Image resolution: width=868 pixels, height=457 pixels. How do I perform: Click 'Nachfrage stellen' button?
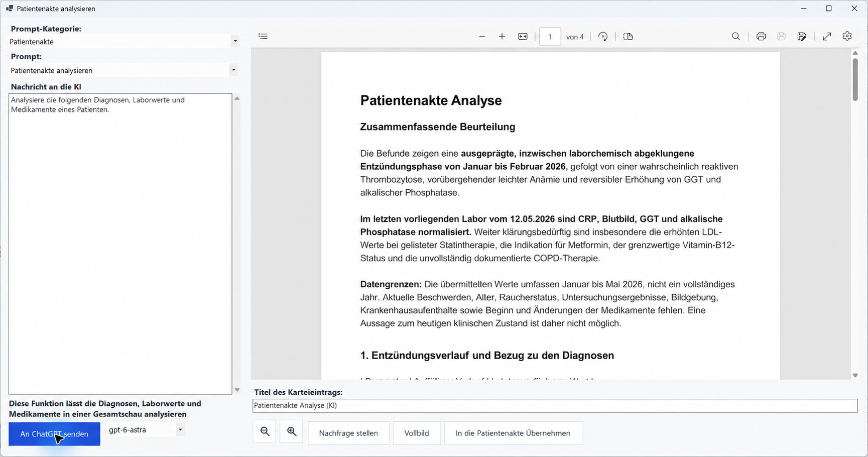[x=348, y=433]
